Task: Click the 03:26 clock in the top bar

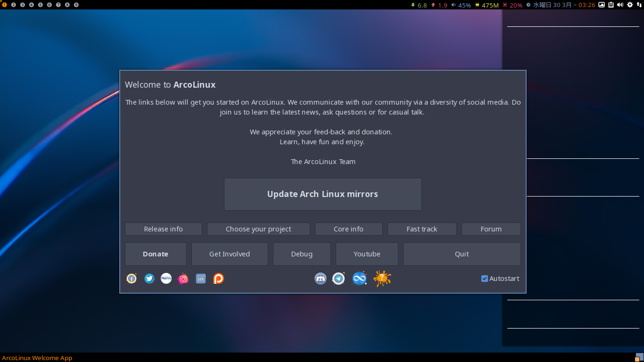Action: pyautogui.click(x=587, y=5)
